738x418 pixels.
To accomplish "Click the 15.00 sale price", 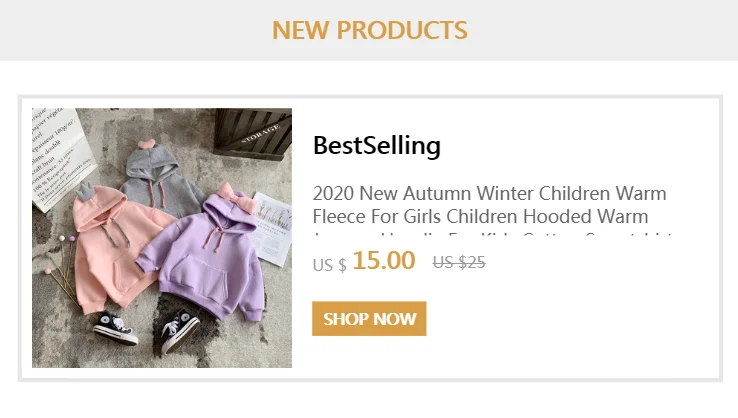I will [383, 261].
